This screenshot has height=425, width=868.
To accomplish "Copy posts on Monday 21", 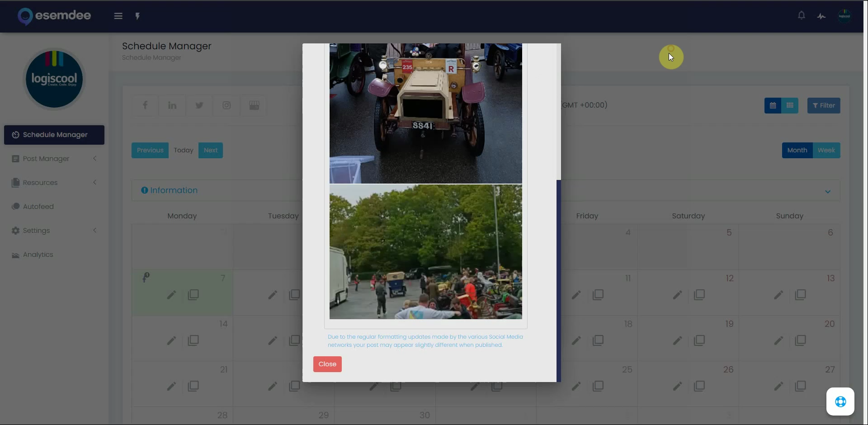I will click(x=193, y=386).
